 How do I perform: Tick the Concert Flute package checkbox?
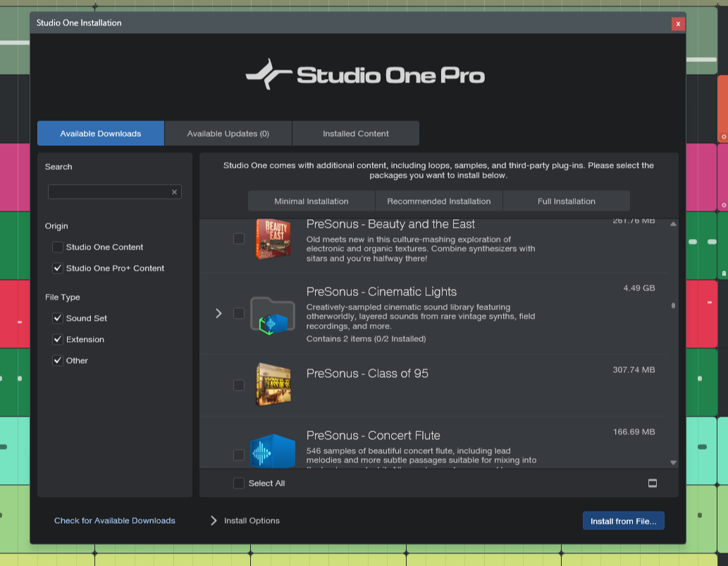coord(239,455)
